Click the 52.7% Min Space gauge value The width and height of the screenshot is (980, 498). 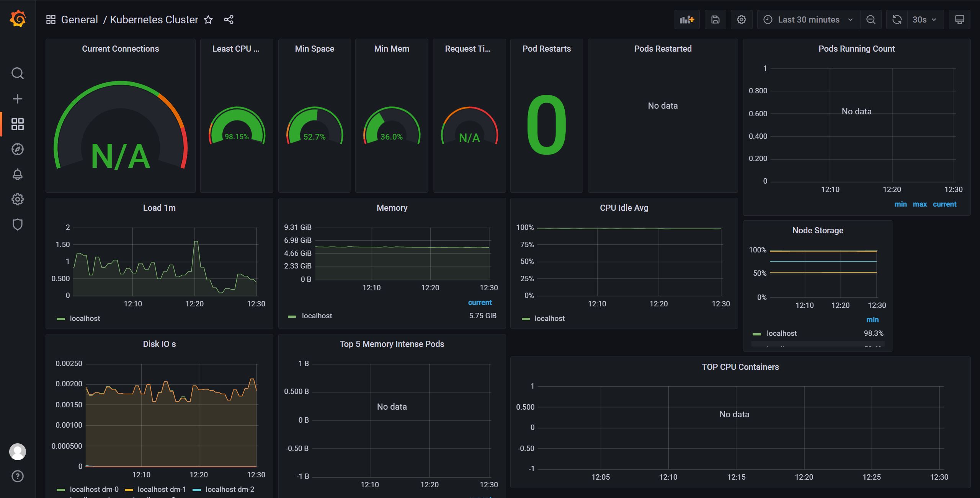pos(314,137)
